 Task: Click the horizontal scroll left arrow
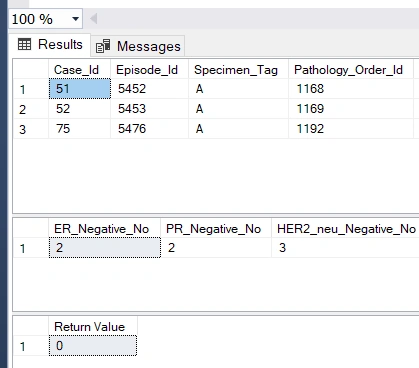[x=94, y=19]
